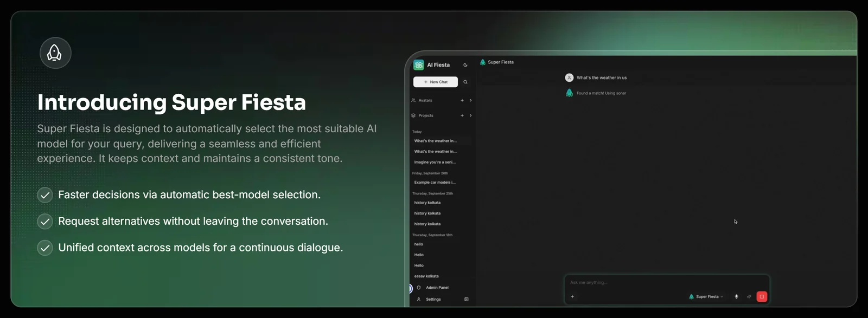
Task: Open the "essay kolkata" chat
Action: point(426,276)
